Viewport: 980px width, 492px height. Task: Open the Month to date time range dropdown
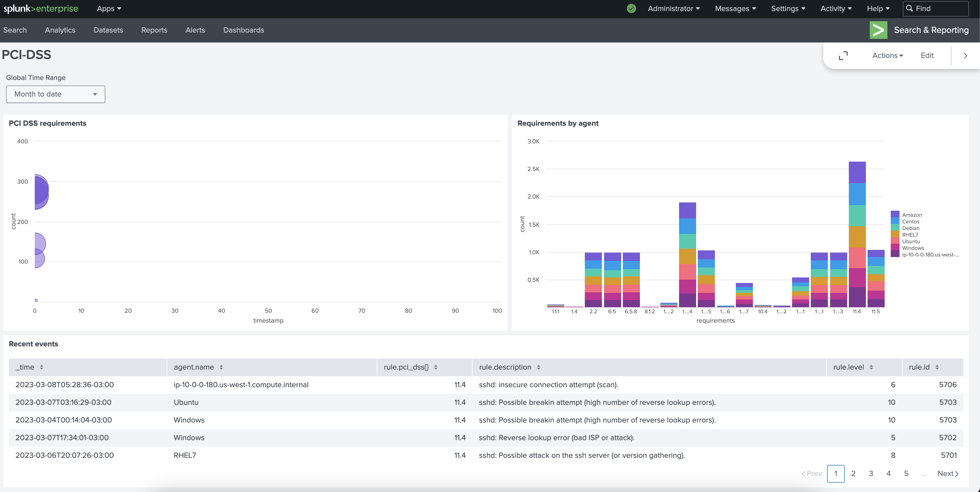tap(56, 94)
